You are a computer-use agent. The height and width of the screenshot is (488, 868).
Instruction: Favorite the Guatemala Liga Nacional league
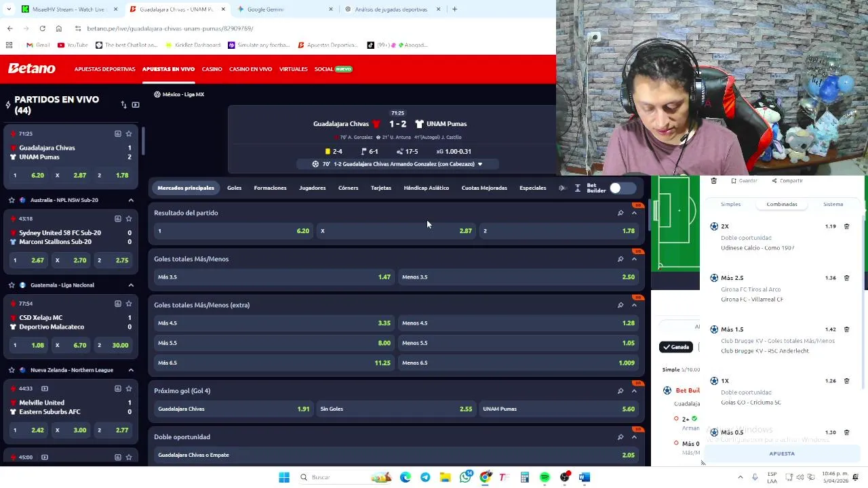(x=12, y=285)
